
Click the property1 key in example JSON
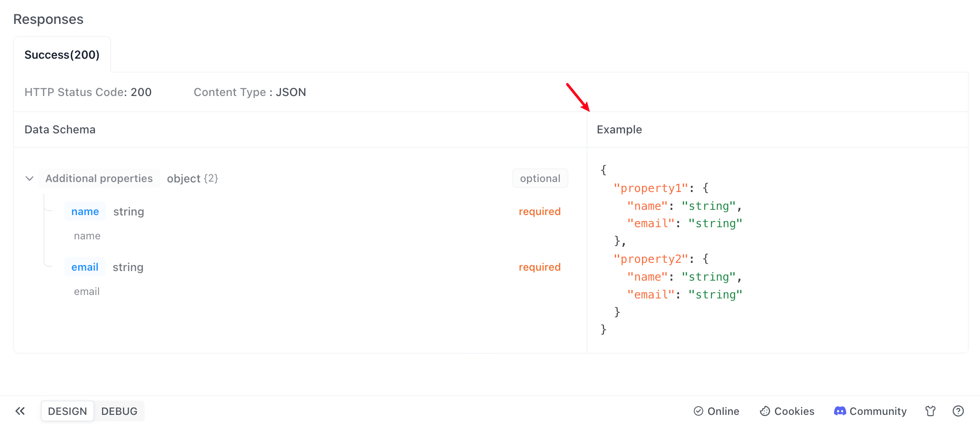click(x=651, y=188)
